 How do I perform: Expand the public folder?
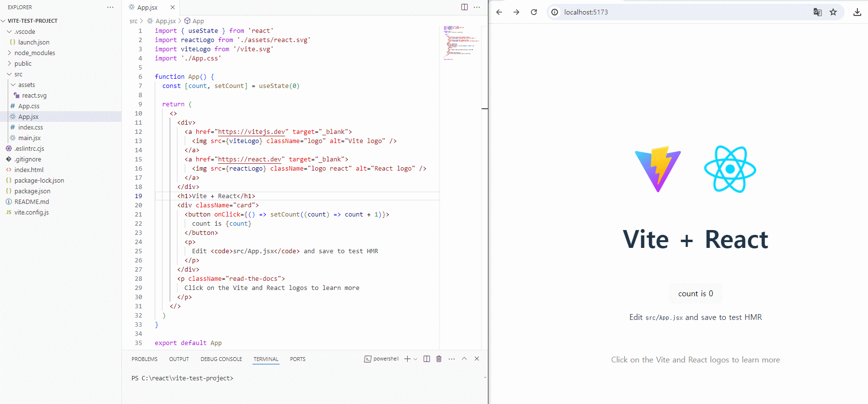[23, 63]
